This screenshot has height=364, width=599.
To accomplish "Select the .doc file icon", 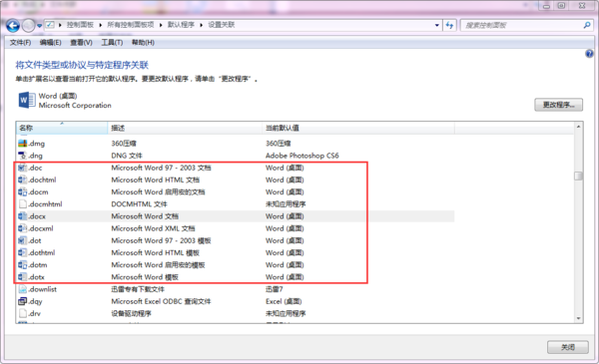I will pyautogui.click(x=23, y=168).
